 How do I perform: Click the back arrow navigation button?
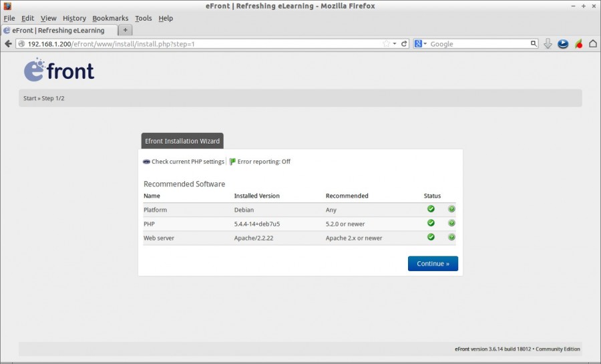click(8, 43)
